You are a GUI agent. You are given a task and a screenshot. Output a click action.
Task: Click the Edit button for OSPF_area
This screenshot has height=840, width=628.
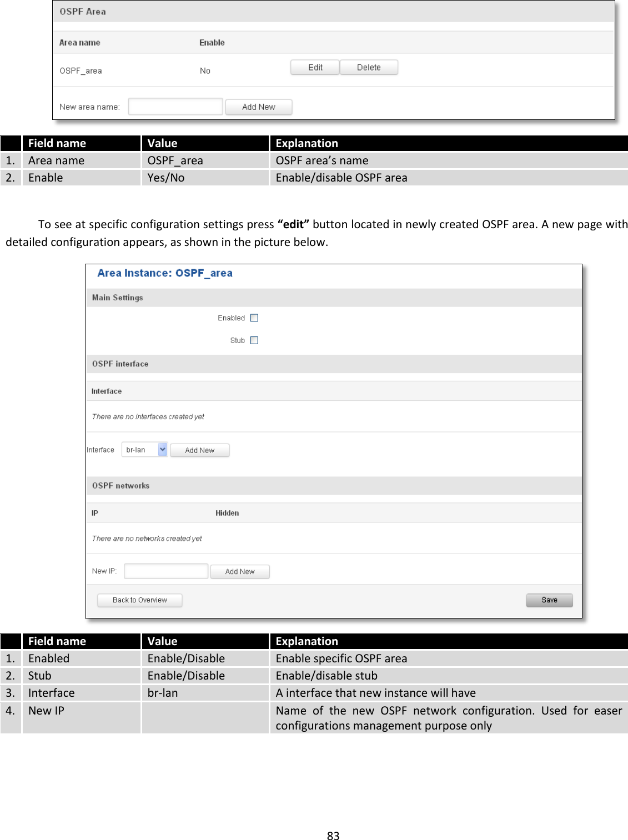[x=314, y=67]
